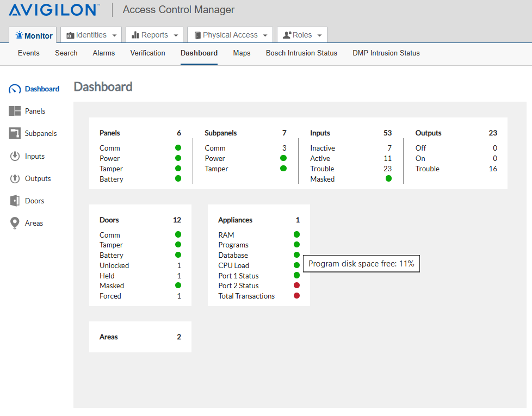Expand the Physical Access dropdown
Image resolution: width=532 pixels, height=416 pixels.
click(230, 35)
